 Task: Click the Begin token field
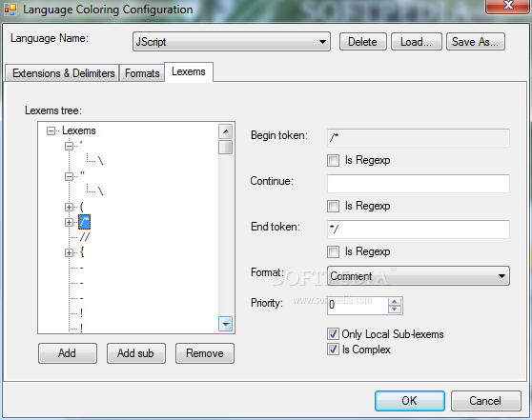[419, 138]
